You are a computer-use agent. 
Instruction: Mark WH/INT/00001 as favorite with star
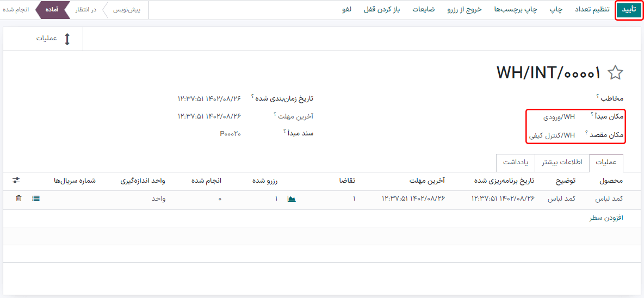[615, 72]
